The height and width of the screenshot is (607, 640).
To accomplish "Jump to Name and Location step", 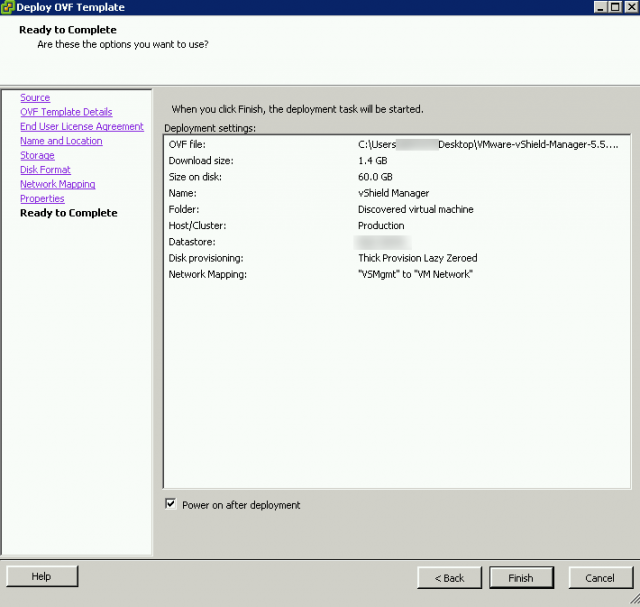I will point(61,141).
